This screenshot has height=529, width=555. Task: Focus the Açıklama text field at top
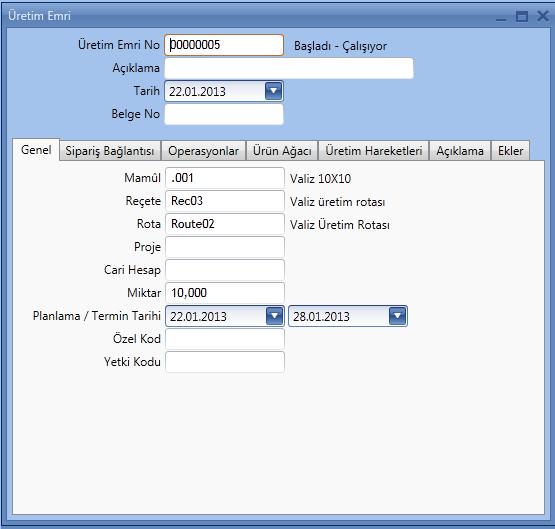coord(289,68)
